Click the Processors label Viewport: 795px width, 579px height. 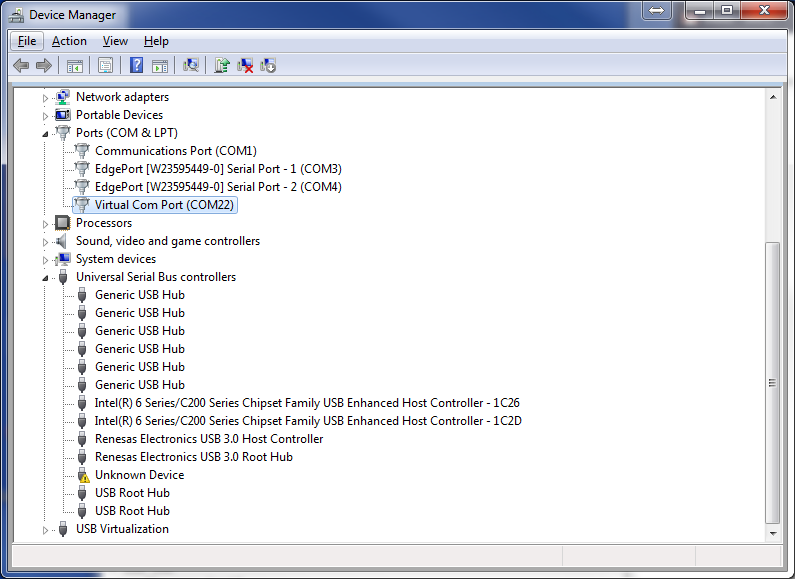(x=104, y=223)
